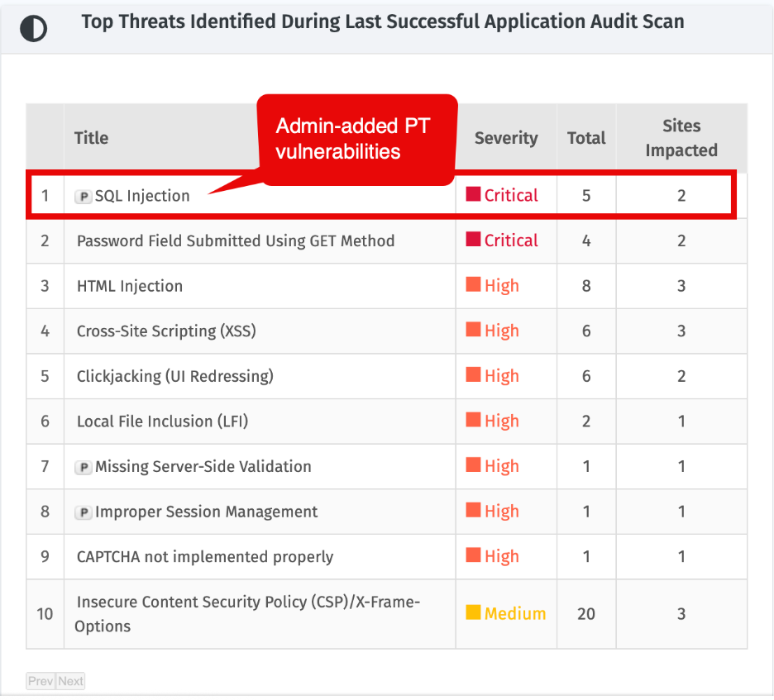This screenshot has height=700, width=774.
Task: Click the yellow Medium severity square
Action: (473, 612)
